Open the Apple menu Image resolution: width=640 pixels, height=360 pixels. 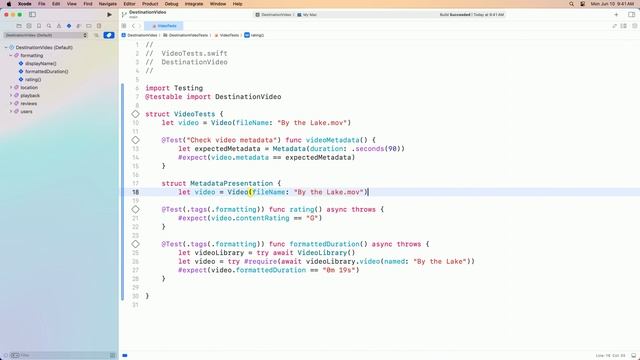tap(9, 4)
